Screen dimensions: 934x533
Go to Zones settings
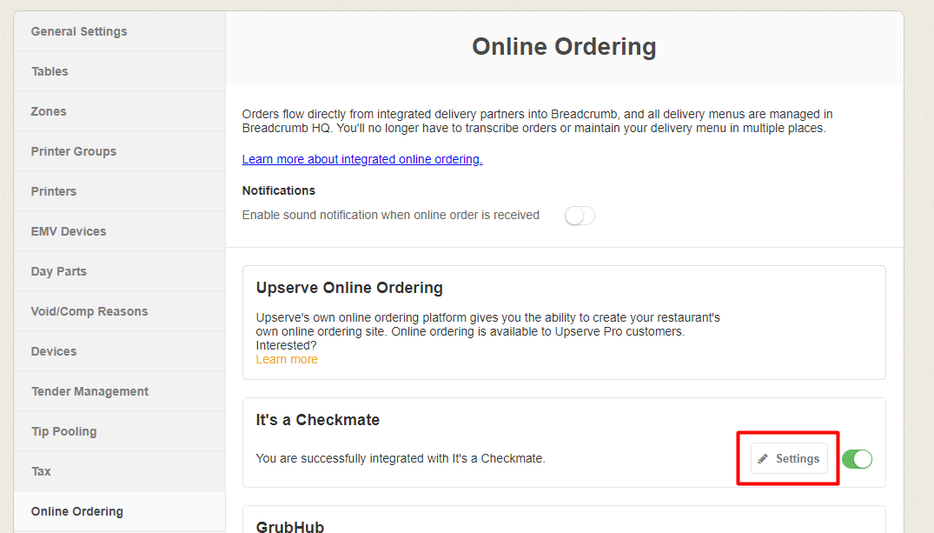pos(49,111)
